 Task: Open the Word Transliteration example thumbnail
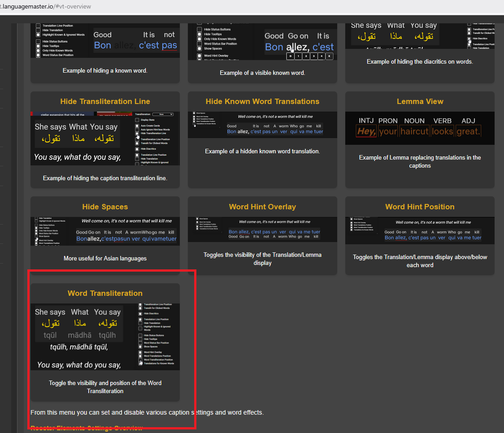(x=105, y=337)
